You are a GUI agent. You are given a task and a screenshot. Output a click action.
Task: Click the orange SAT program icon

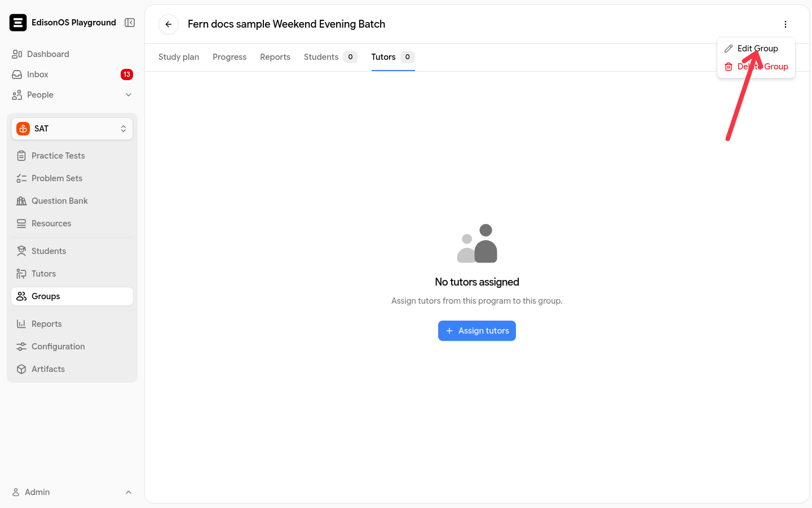click(x=23, y=129)
